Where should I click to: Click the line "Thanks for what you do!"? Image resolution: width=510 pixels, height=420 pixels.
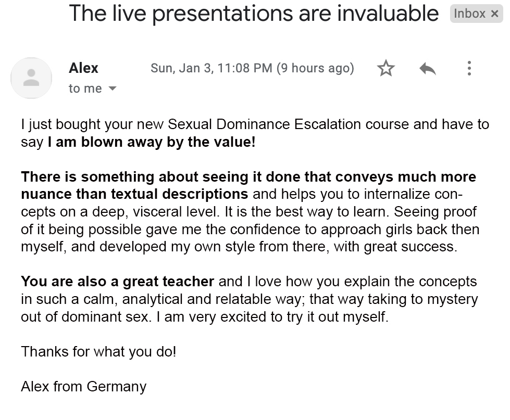[x=98, y=352]
